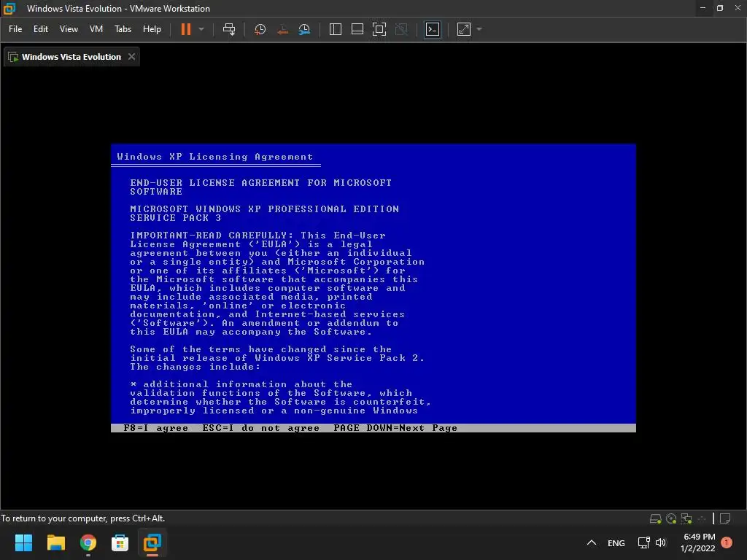Image resolution: width=747 pixels, height=560 pixels.
Task: Open File Explorer from the taskbar
Action: [x=55, y=542]
